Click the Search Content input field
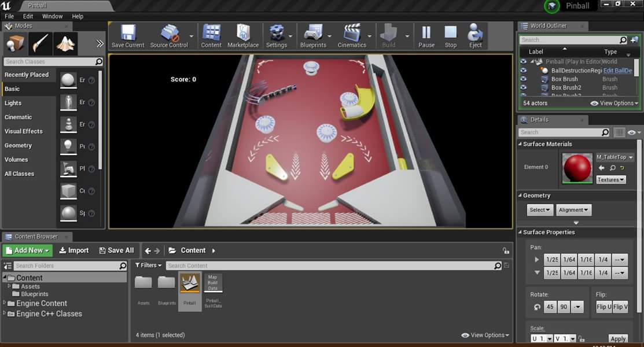644x347 pixels. (x=334, y=265)
